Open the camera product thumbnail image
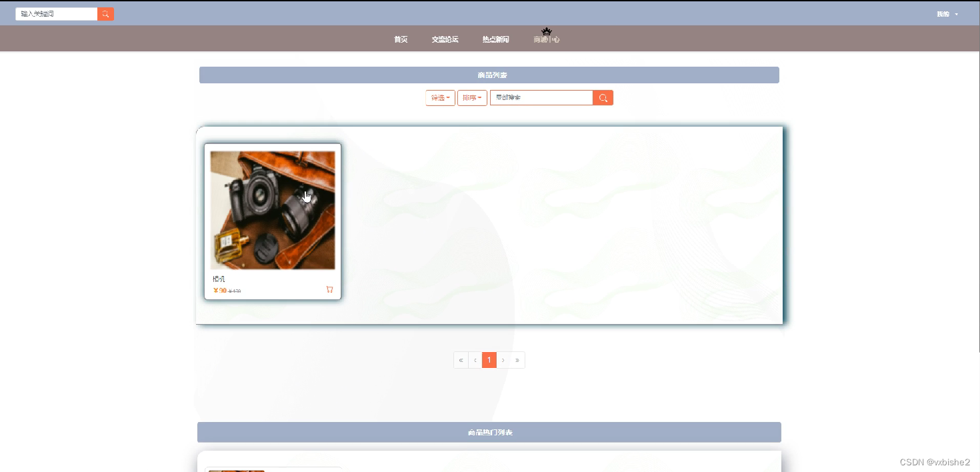Screen dimensions: 980x472 [x=273, y=210]
